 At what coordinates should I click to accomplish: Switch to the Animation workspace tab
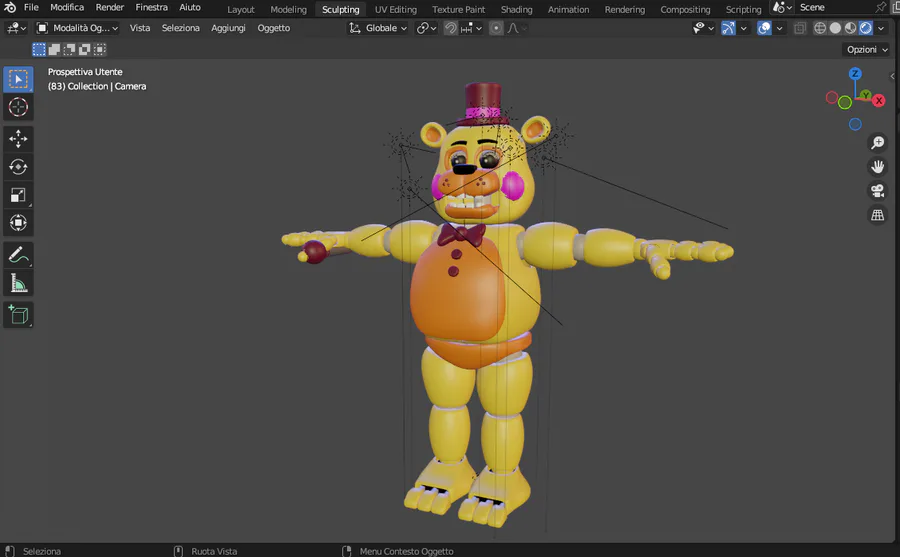coord(568,10)
